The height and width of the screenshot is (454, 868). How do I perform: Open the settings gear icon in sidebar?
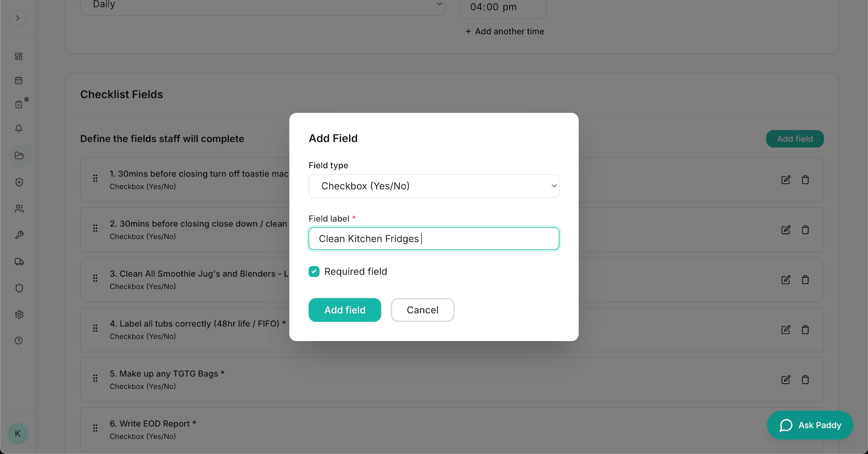pos(19,315)
